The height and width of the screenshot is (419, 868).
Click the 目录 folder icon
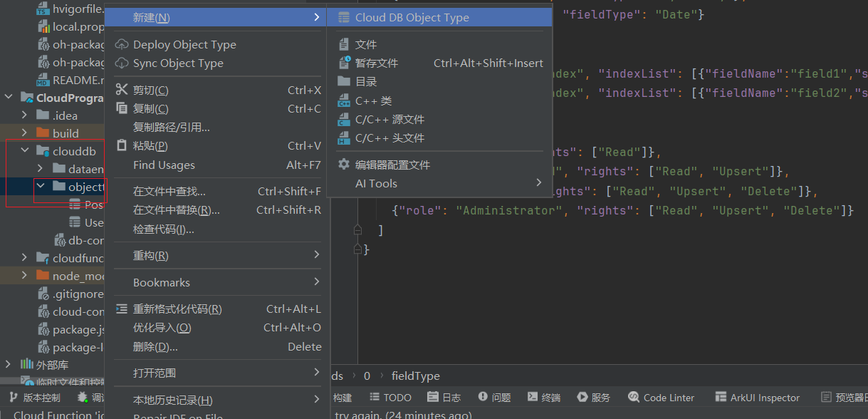click(x=344, y=81)
